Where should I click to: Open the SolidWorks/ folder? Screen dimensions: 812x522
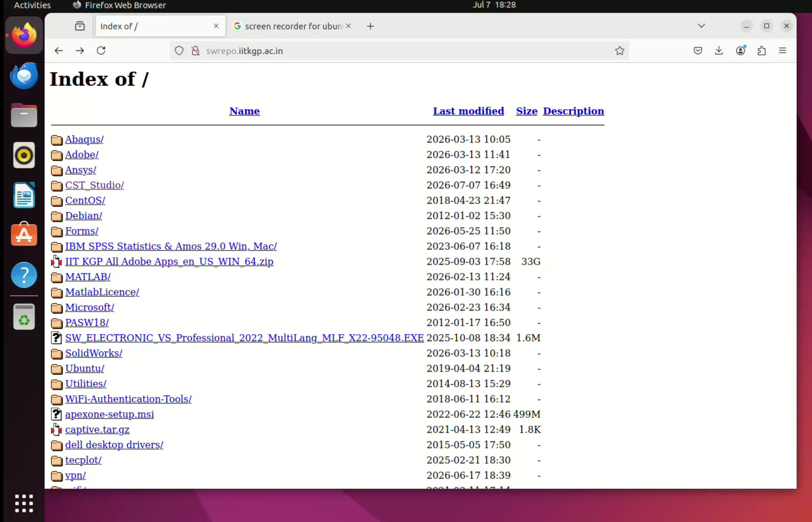[94, 353]
